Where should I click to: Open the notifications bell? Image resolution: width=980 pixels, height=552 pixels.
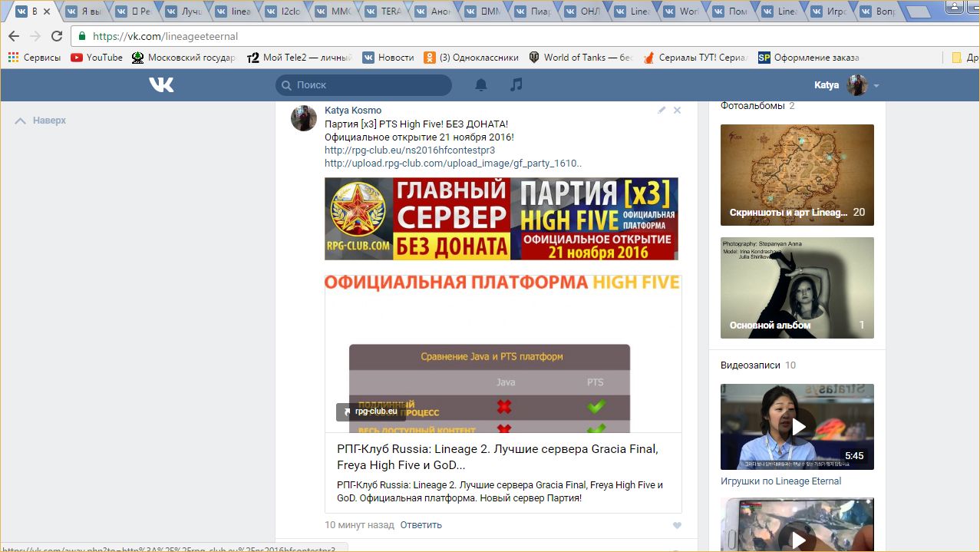coord(481,85)
